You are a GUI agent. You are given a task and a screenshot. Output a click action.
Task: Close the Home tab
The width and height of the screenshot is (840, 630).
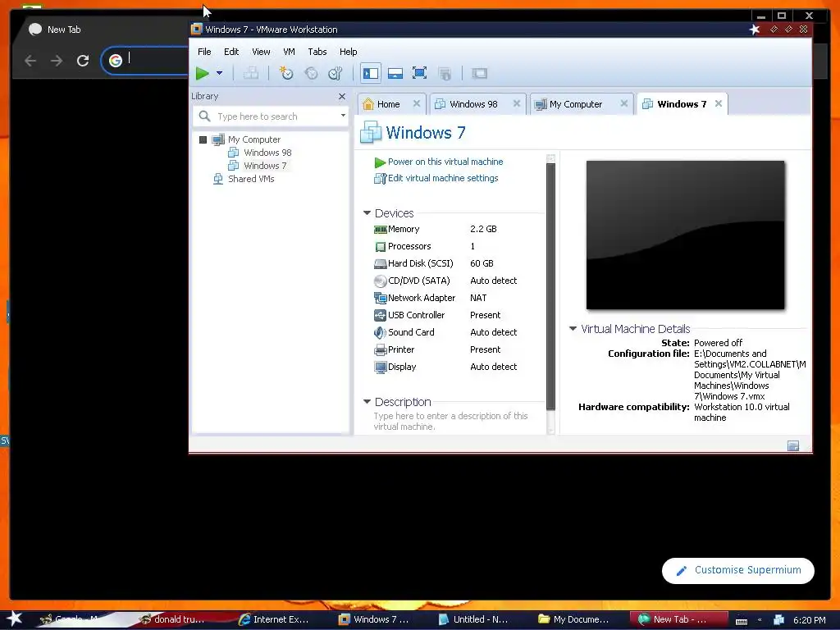click(x=416, y=103)
